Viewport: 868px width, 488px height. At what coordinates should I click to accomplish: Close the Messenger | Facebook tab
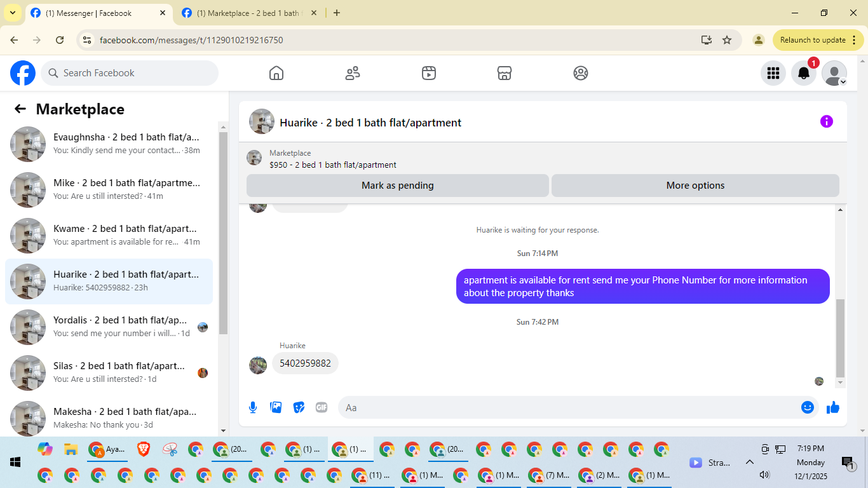163,13
